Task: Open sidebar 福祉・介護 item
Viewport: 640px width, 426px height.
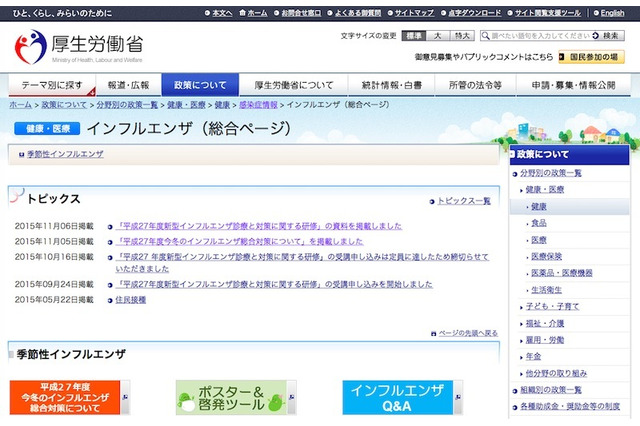Action: [545, 324]
